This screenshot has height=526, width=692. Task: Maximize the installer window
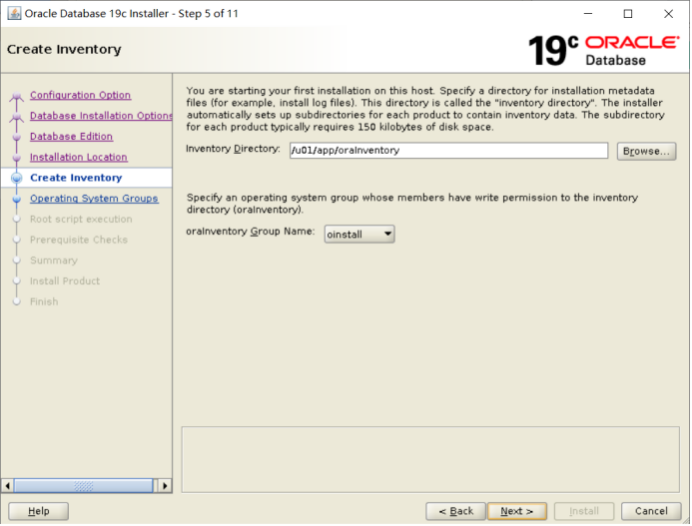[628, 14]
